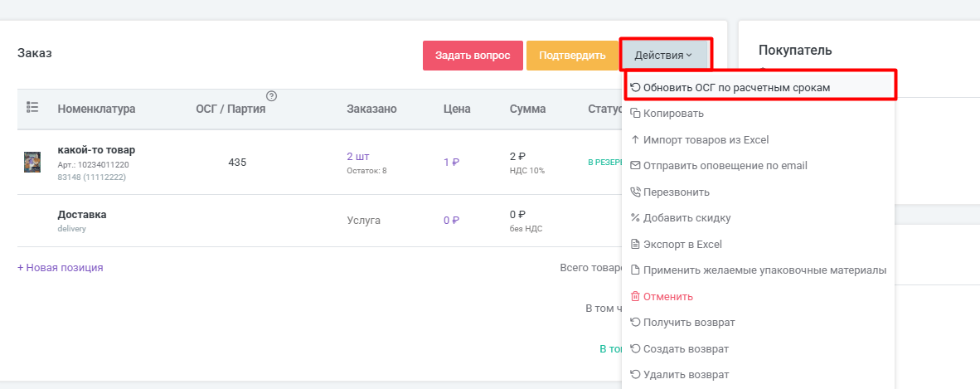
Task: Select Импорт товаров из Excel
Action: coord(706,139)
